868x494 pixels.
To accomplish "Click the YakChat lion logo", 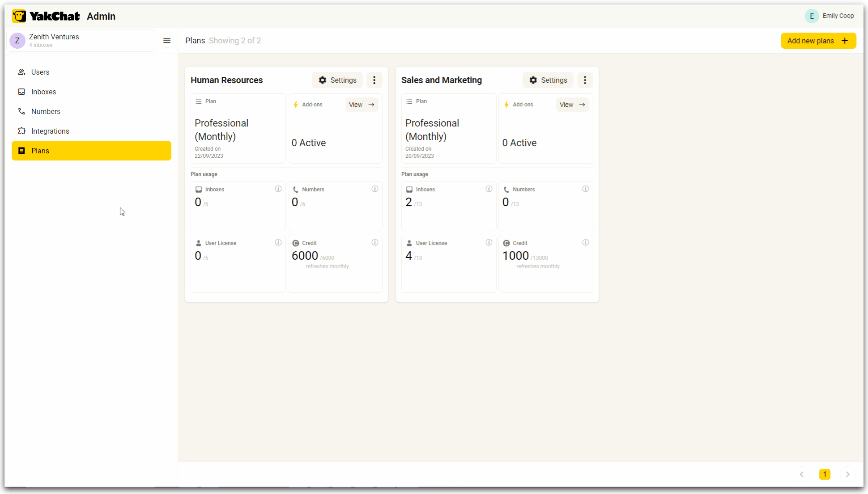I will tap(18, 16).
